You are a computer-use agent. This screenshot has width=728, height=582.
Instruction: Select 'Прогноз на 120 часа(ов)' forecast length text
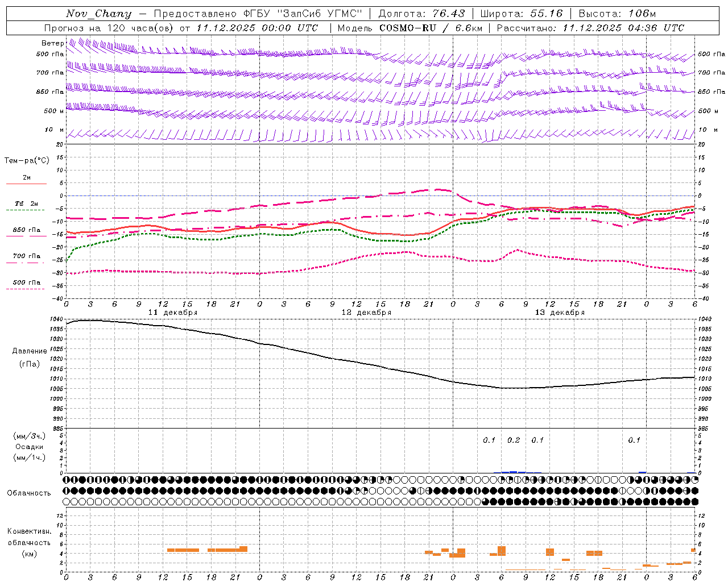[109, 28]
